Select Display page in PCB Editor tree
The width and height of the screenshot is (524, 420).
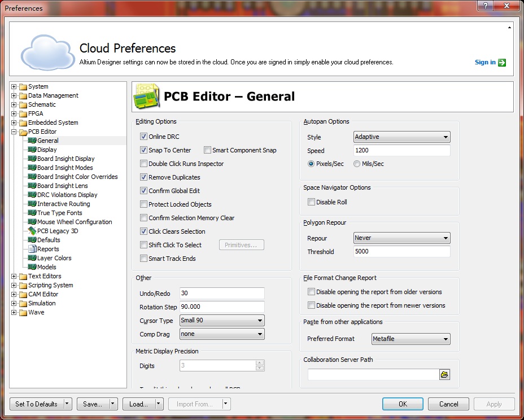(47, 150)
